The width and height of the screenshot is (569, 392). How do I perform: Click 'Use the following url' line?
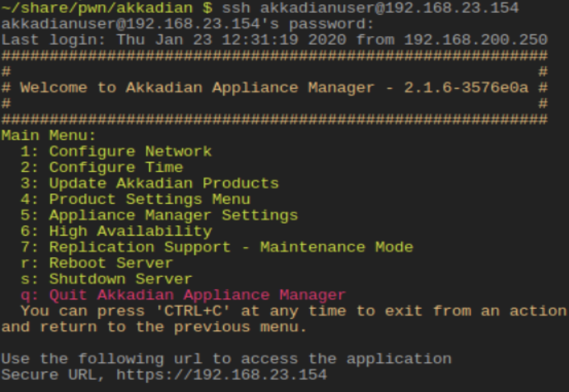(x=226, y=359)
